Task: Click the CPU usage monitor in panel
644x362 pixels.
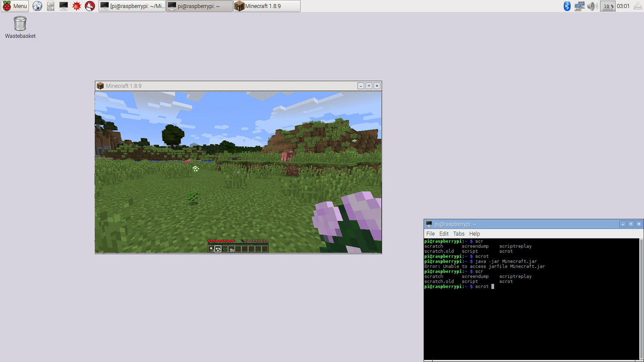Action: (x=607, y=6)
